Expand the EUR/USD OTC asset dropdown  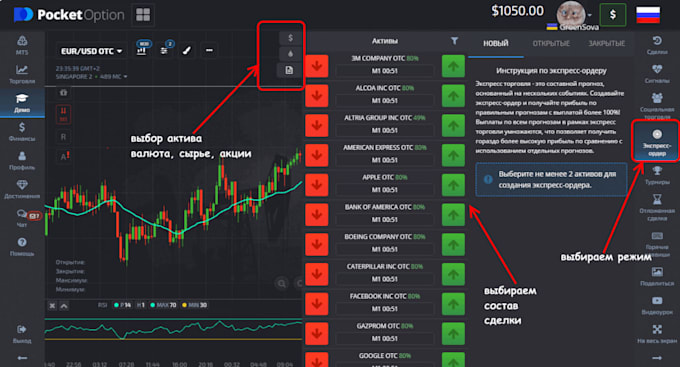coord(91,51)
